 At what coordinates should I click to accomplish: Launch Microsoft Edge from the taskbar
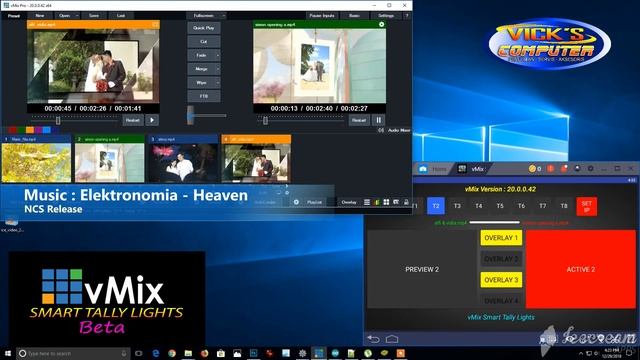coord(156,353)
